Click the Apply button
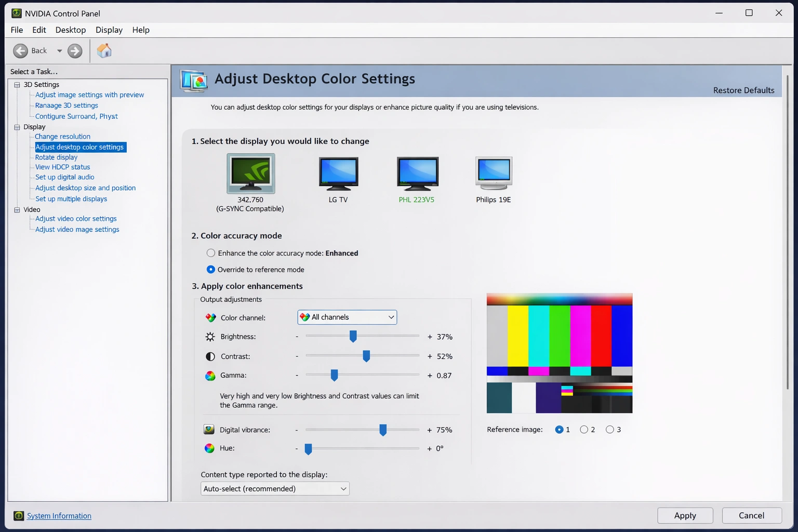The image size is (798, 532). [685, 515]
